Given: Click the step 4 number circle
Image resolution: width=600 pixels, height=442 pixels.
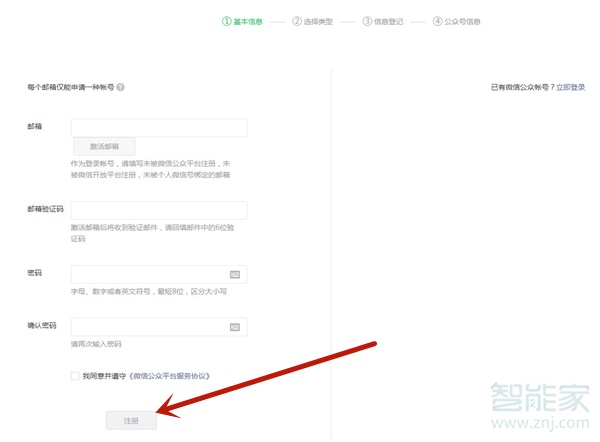Looking at the screenshot, I should pyautogui.click(x=437, y=20).
